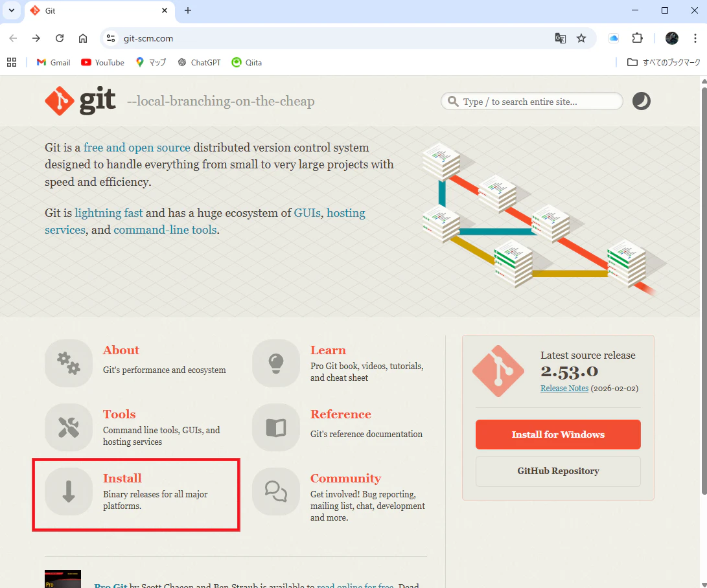This screenshot has height=588, width=707.
Task: Open About via the gears icon
Action: pyautogui.click(x=69, y=363)
